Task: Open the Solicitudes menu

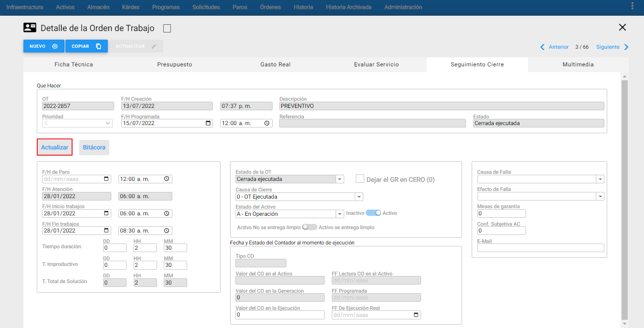Action: click(206, 7)
